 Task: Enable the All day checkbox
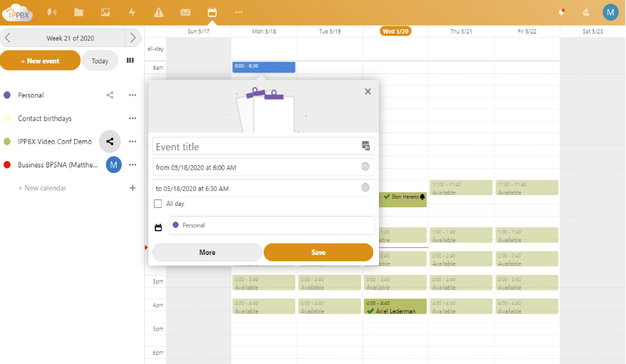pos(158,204)
